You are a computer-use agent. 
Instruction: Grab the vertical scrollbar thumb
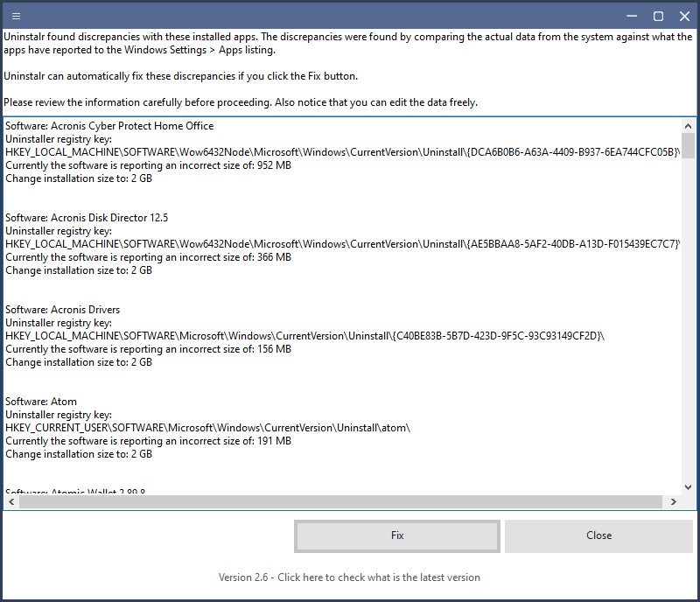point(688,145)
